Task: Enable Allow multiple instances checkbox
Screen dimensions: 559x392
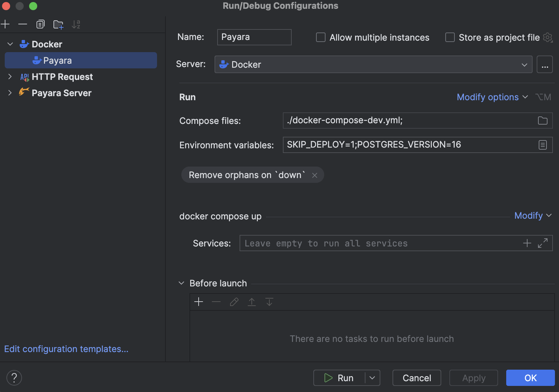Action: pyautogui.click(x=321, y=37)
